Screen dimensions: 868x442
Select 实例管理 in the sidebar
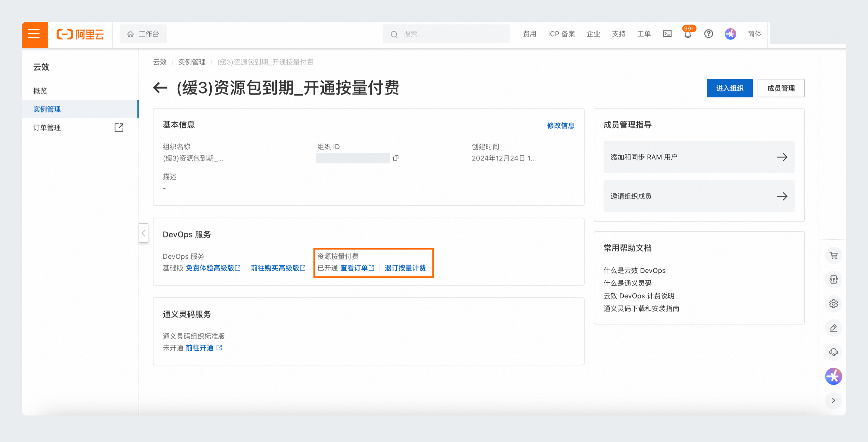80,109
